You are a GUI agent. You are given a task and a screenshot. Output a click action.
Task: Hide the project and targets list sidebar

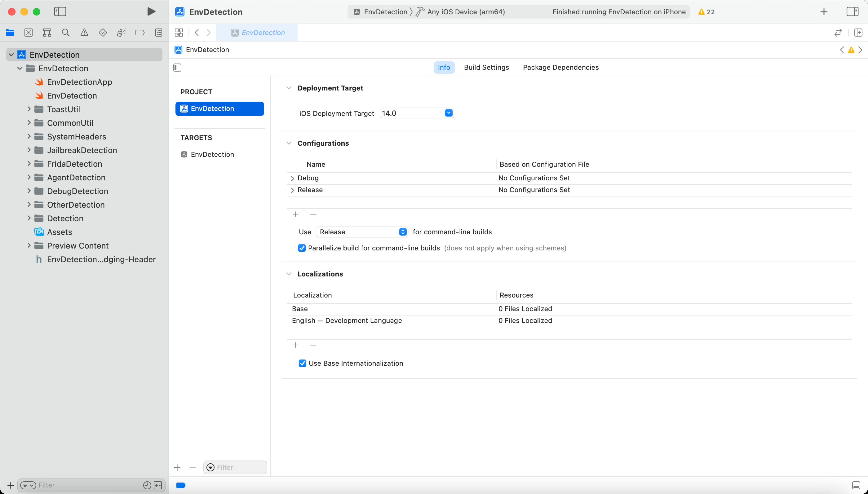[177, 68]
